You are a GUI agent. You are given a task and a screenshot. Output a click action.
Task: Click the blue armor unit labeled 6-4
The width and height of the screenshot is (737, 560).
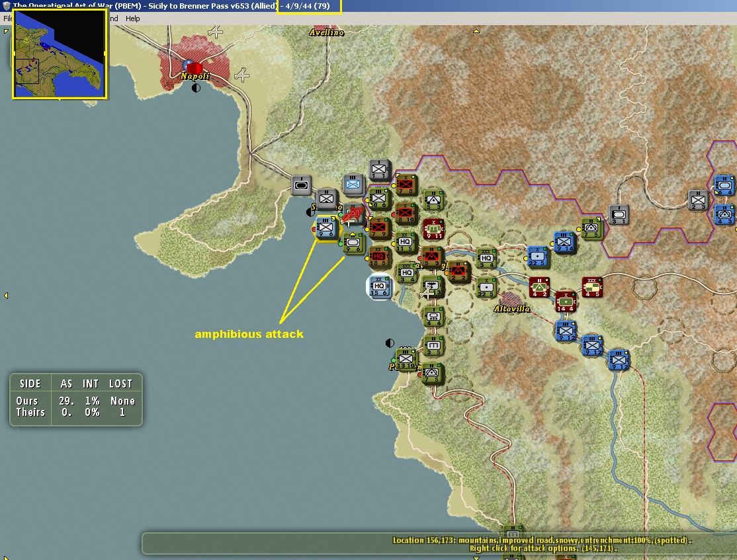pyautogui.click(x=724, y=186)
